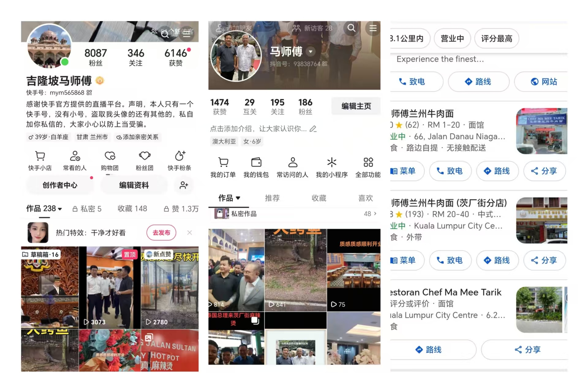Open 我的钱包 wallet icon
Viewport: 588px width, 392px height.
coord(256,162)
